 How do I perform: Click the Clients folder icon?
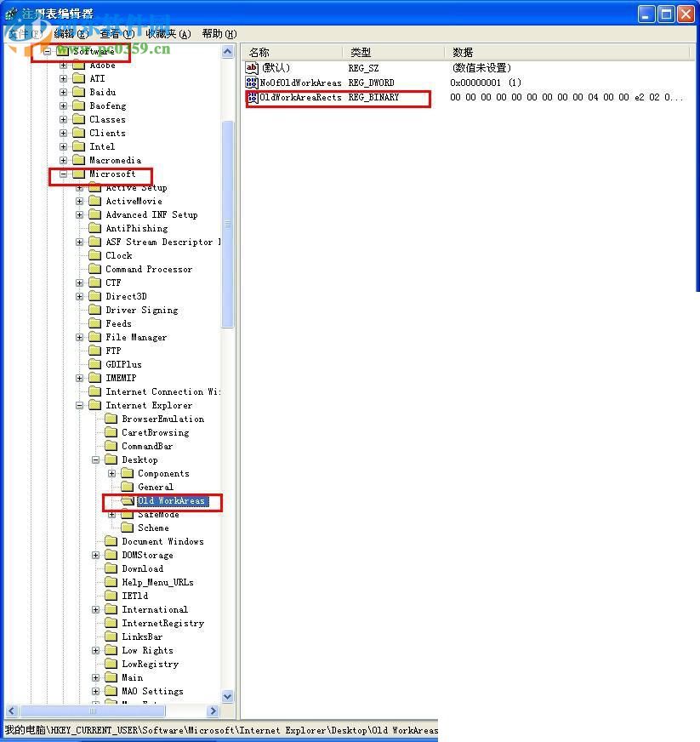79,133
